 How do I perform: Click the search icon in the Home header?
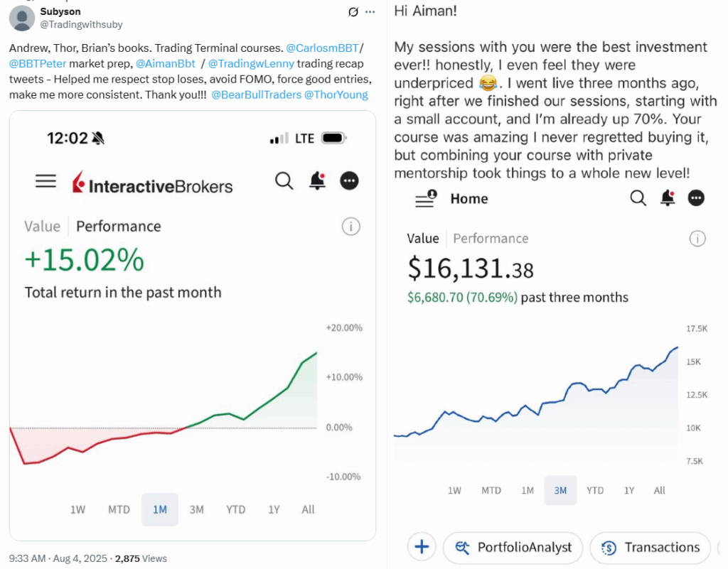[638, 198]
